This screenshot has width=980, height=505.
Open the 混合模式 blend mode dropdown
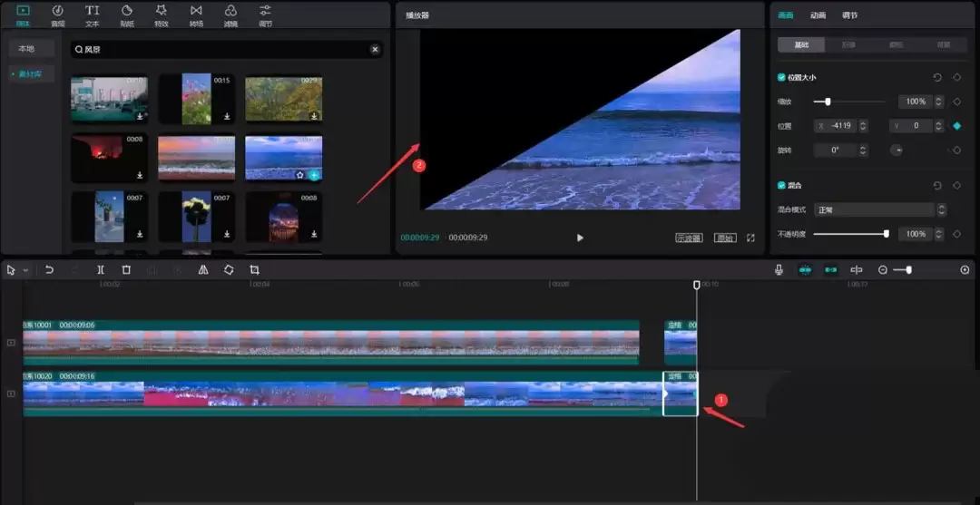[x=877, y=209]
